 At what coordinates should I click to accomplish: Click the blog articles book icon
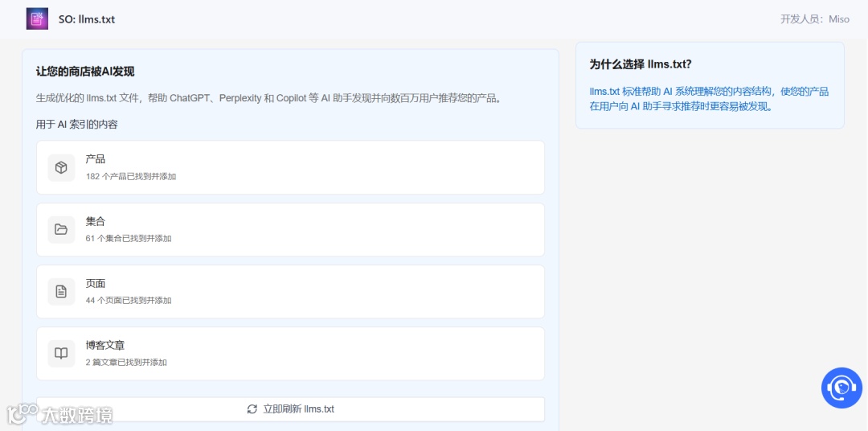click(61, 354)
